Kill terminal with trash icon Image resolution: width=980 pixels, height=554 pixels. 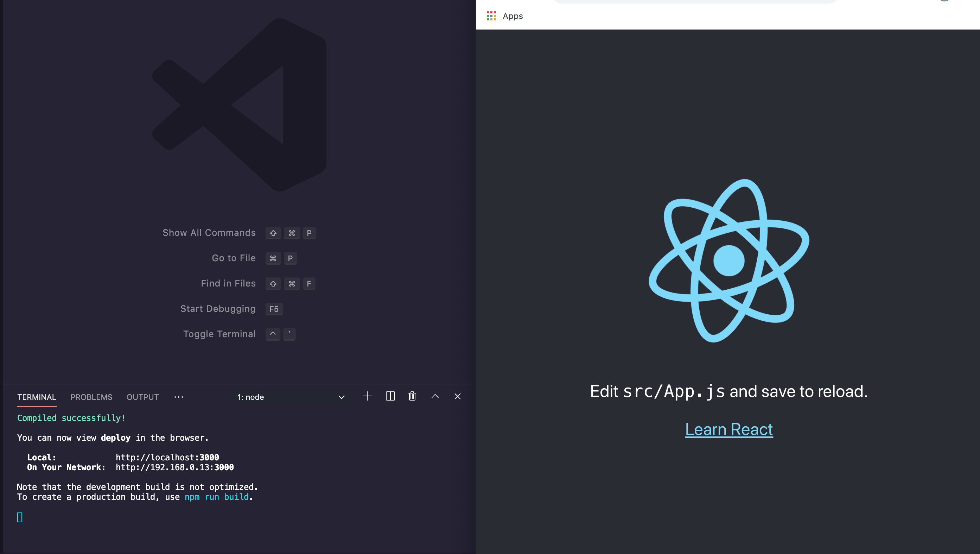[412, 396]
